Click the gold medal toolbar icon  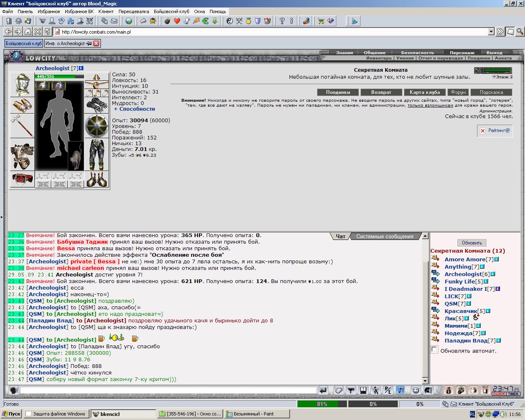click(x=249, y=21)
